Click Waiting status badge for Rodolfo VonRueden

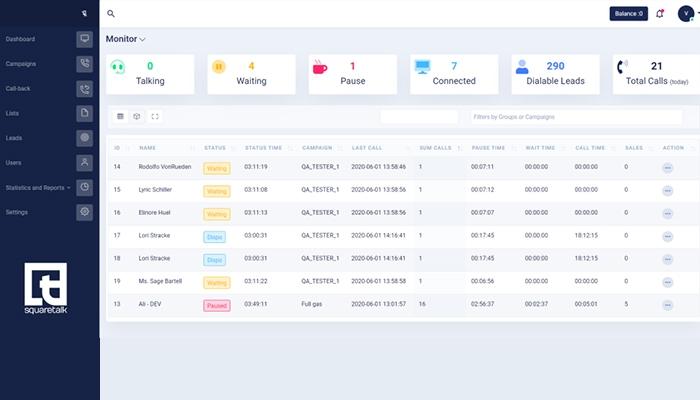point(217,168)
